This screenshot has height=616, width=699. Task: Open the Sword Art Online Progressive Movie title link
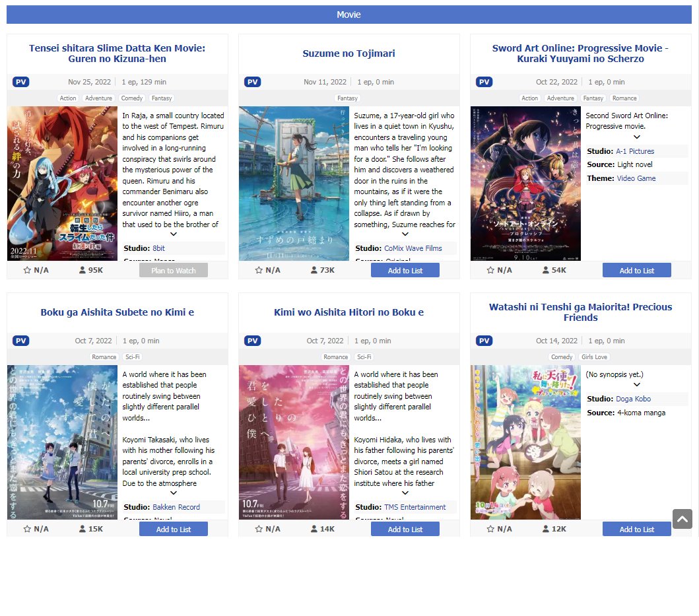click(x=580, y=53)
